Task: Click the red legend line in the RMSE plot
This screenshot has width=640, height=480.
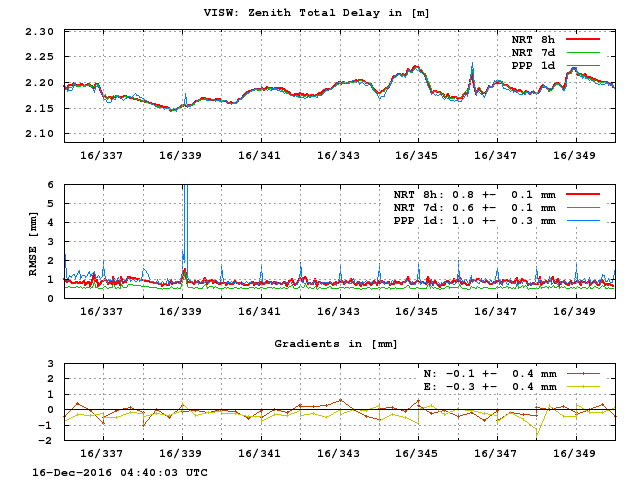Action: pos(583,194)
